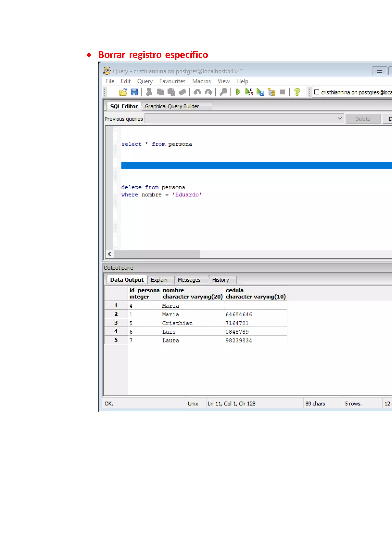Execute query and save results to file
The height and width of the screenshot is (555, 392).
click(x=260, y=92)
